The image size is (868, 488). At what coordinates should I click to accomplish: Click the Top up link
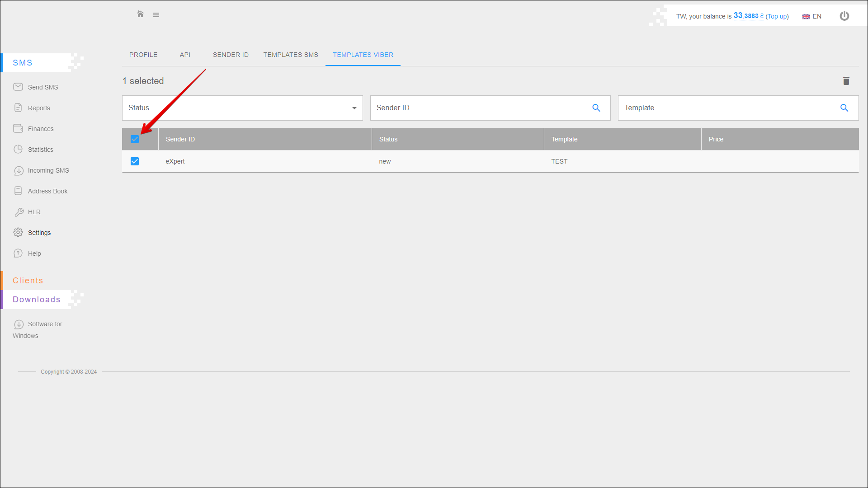pos(777,16)
